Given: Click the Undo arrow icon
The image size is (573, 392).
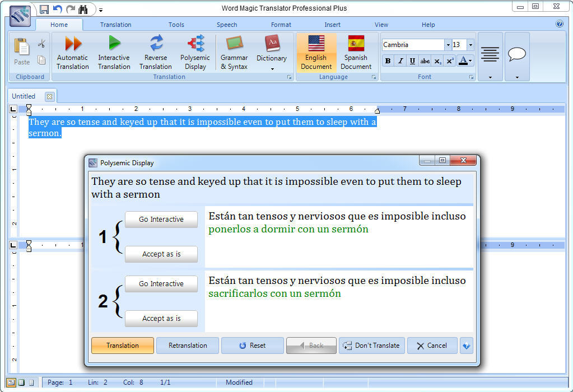Looking at the screenshot, I should coord(57,10).
